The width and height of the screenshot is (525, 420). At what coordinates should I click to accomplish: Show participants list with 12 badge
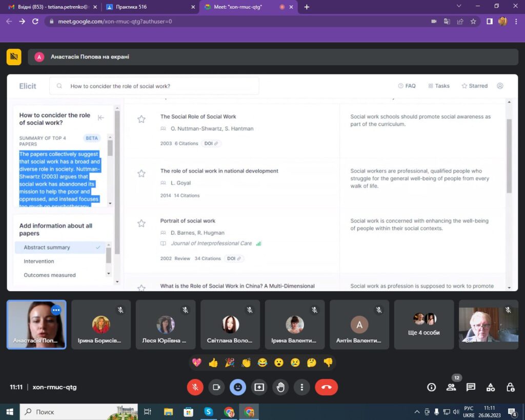pyautogui.click(x=451, y=387)
